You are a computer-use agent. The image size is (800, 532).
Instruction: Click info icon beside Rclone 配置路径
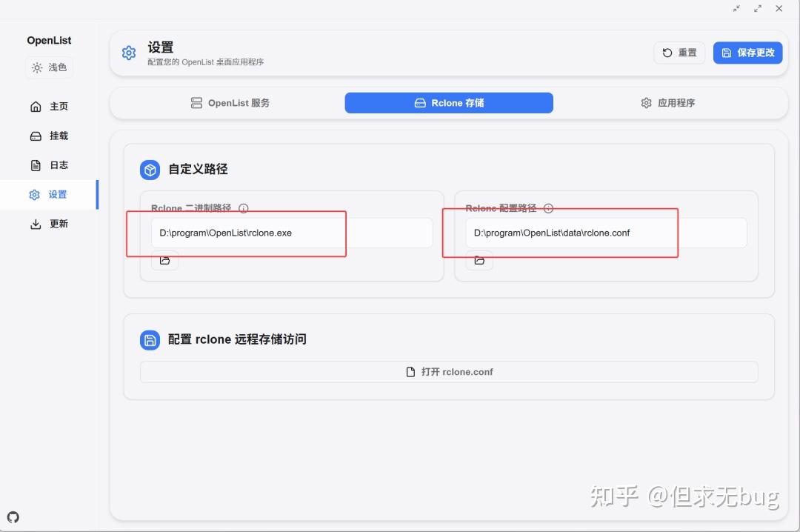pos(548,207)
